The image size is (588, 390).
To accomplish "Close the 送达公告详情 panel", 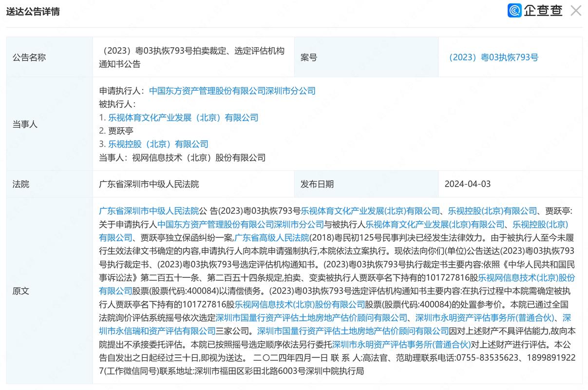I will (576, 10).
